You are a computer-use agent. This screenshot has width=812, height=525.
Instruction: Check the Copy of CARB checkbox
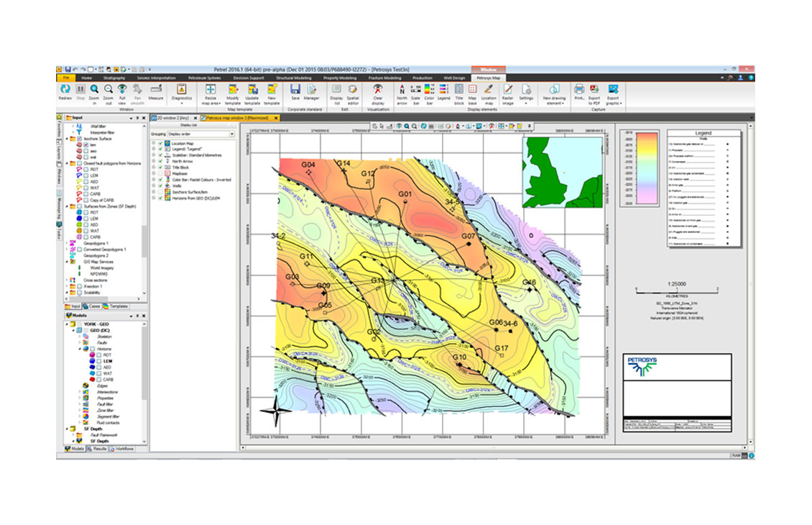(86, 200)
